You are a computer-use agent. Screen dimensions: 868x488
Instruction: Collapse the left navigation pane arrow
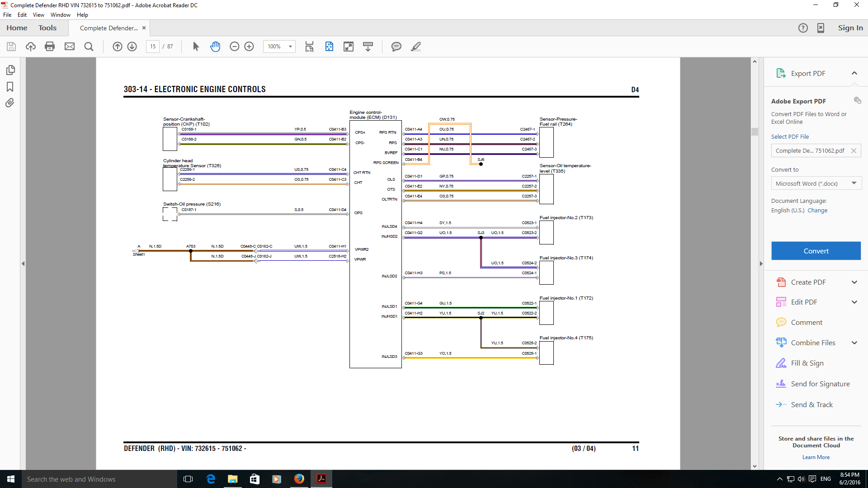(23, 263)
